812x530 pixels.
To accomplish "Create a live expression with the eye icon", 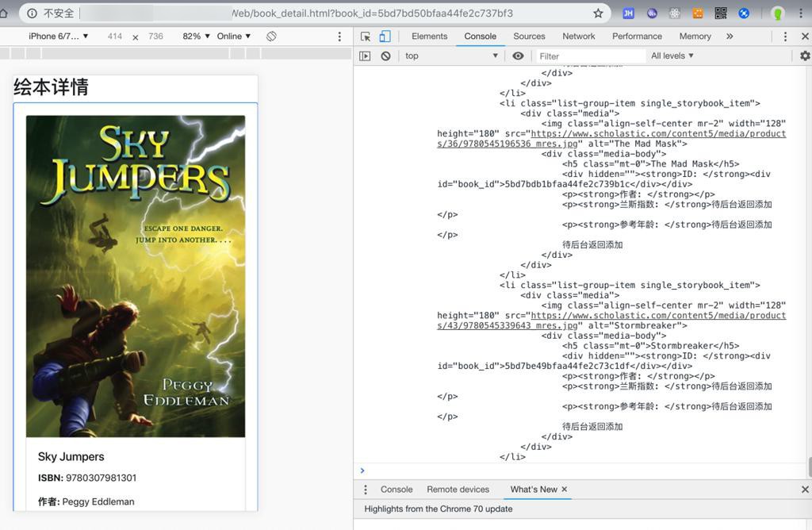I will pyautogui.click(x=518, y=56).
